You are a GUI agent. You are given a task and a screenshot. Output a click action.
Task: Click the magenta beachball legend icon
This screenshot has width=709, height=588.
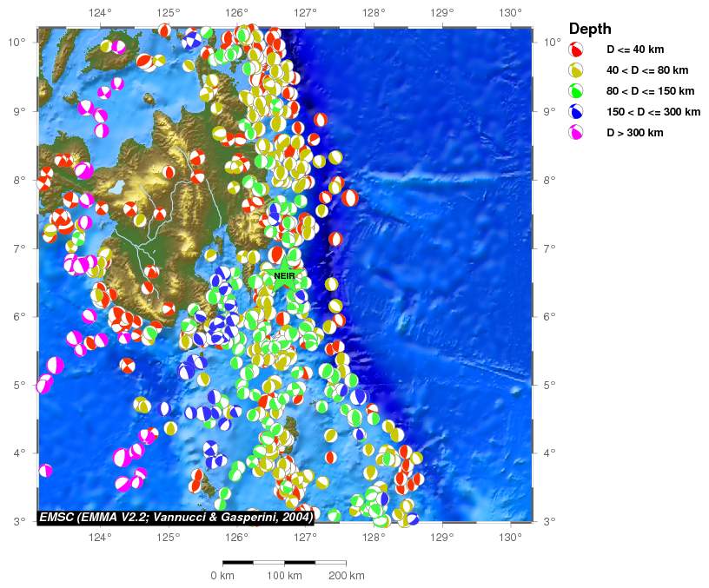(575, 133)
